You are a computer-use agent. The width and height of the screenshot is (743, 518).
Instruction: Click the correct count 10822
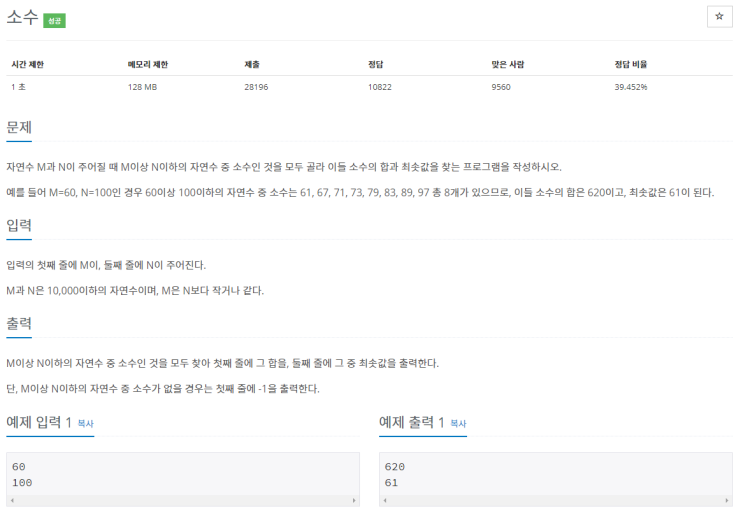tap(380, 87)
